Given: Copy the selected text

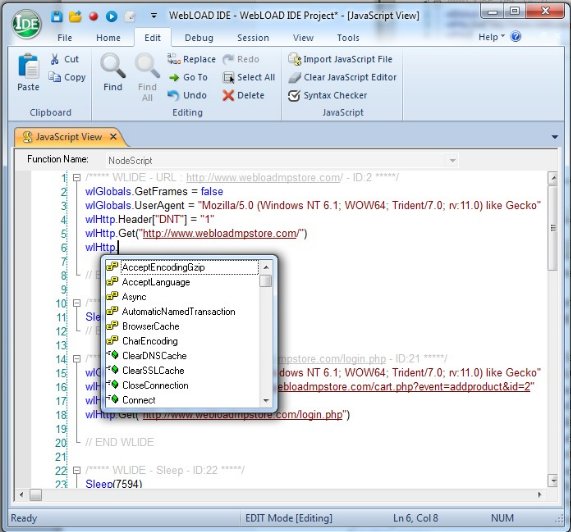Looking at the screenshot, I should click(x=67, y=77).
